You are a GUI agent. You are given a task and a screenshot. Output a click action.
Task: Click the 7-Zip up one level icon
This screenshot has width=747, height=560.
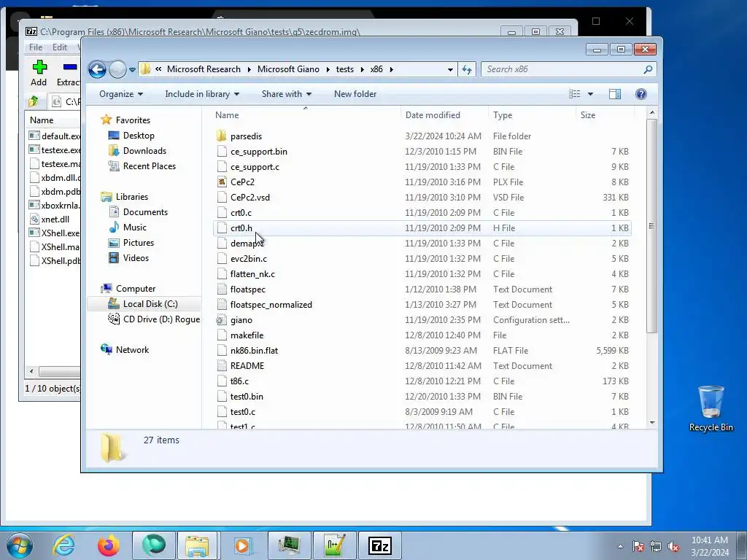point(34,101)
